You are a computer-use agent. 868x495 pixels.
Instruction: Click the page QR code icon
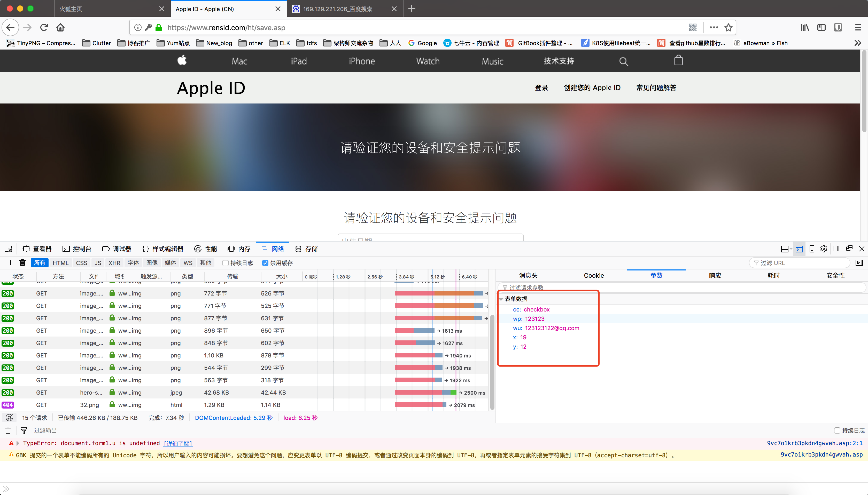point(693,28)
